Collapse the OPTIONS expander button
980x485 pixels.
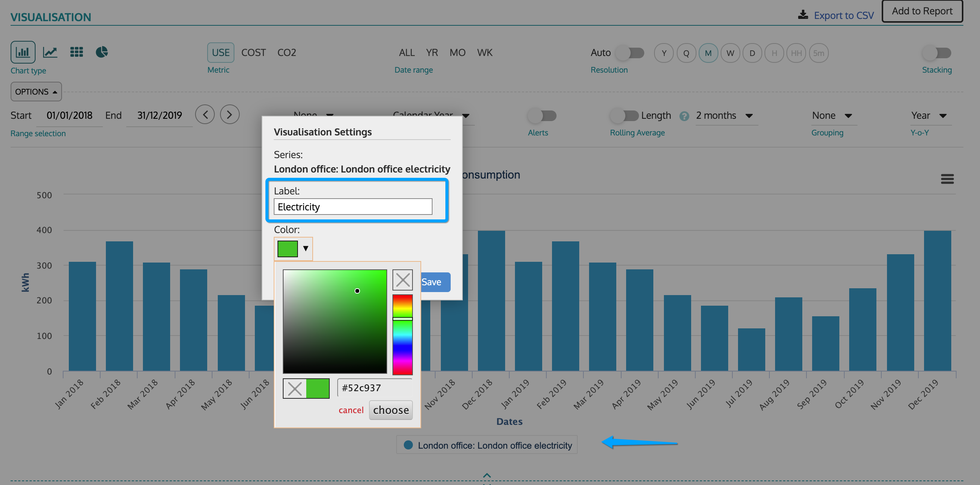click(36, 92)
